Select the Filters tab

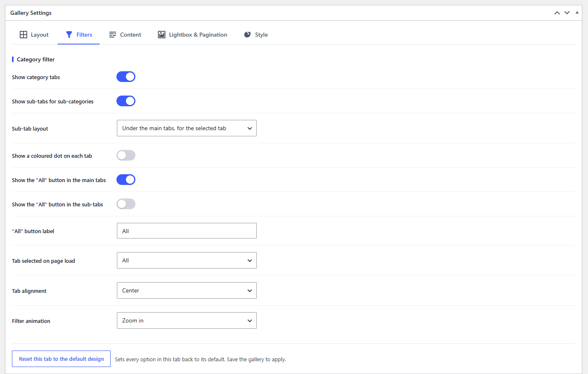[x=79, y=35]
